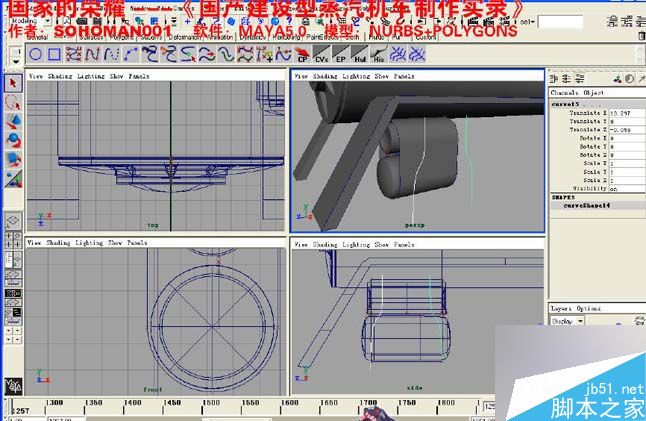Create a NURBS square from the shelf
The width and height of the screenshot is (646, 421).
(x=54, y=54)
